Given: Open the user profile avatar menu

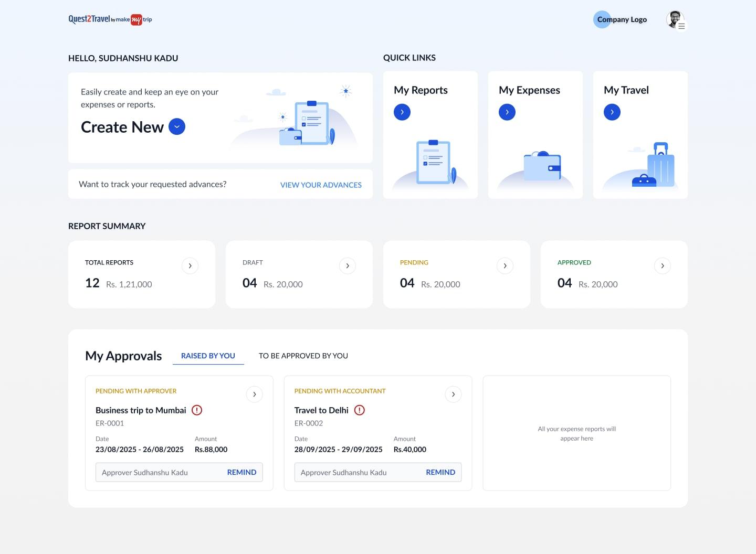Looking at the screenshot, I should [x=676, y=20].
